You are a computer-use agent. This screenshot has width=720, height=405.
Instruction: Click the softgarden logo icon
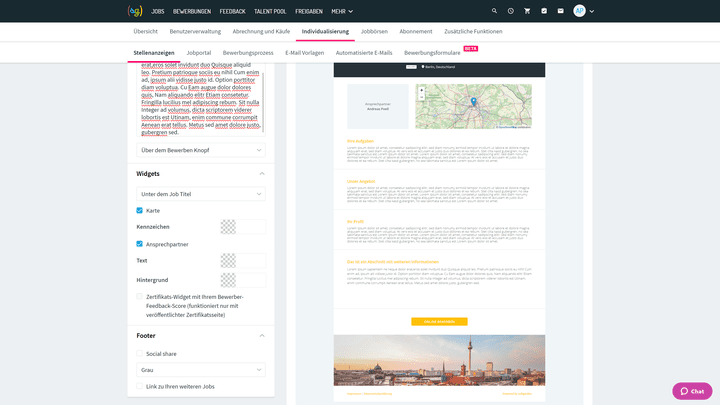[135, 11]
